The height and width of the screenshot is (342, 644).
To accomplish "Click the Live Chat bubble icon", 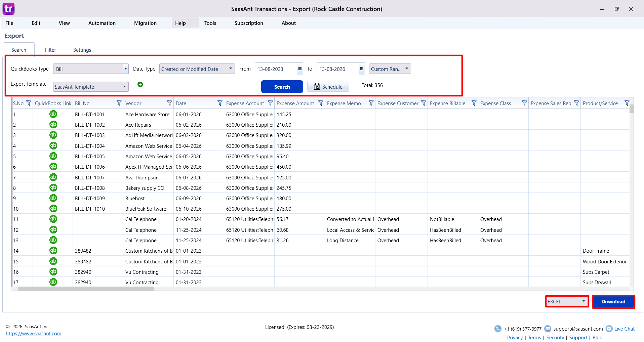I will point(609,329).
